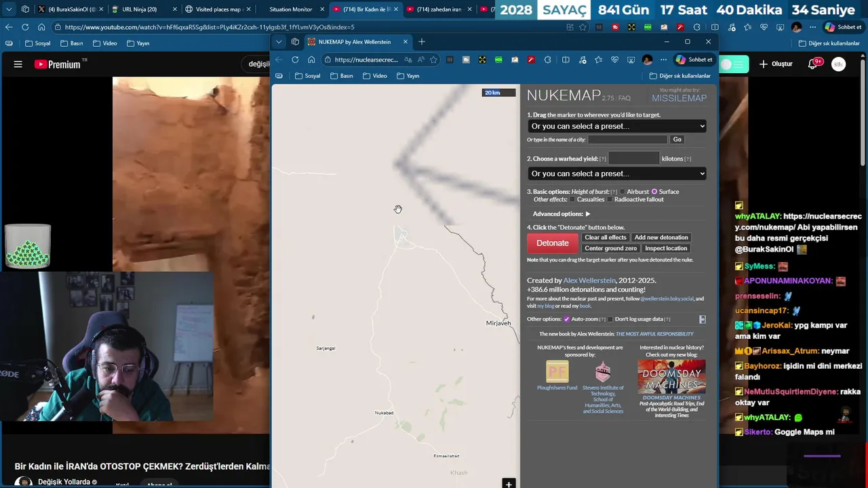Open the MISSILEMAP link

click(679, 98)
